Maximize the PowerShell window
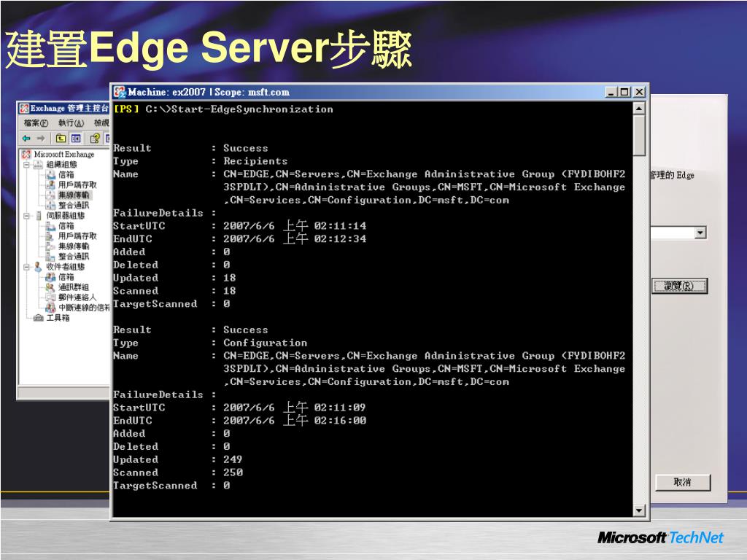This screenshot has height=560, width=747. [x=624, y=92]
